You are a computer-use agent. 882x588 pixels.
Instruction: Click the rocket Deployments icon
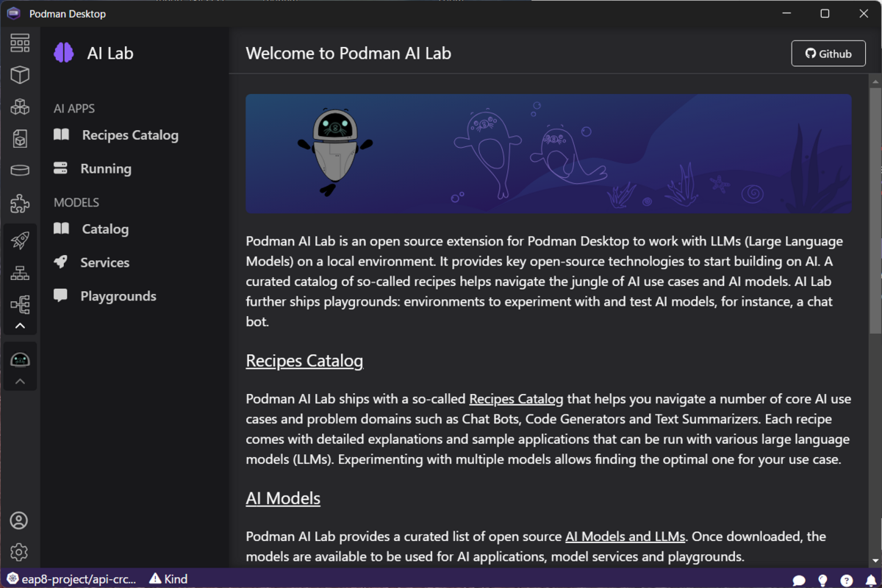20,240
